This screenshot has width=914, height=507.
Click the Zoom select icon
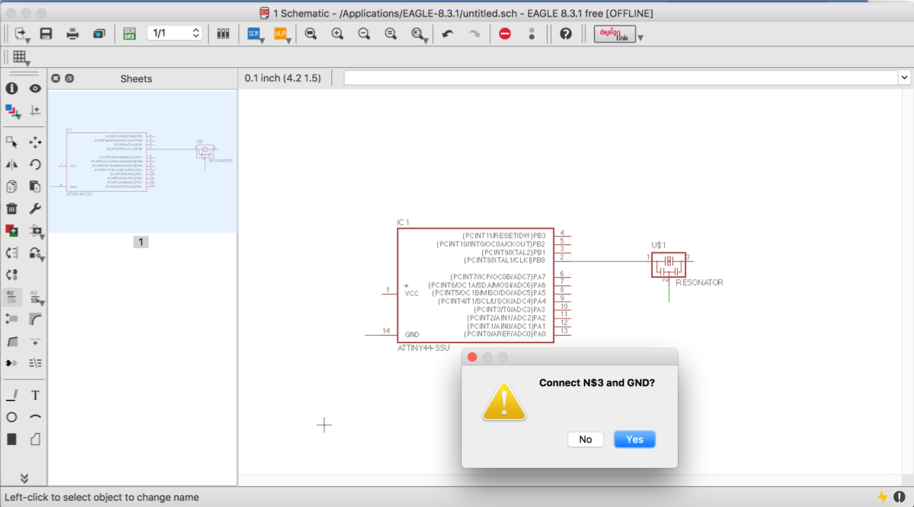[x=419, y=34]
